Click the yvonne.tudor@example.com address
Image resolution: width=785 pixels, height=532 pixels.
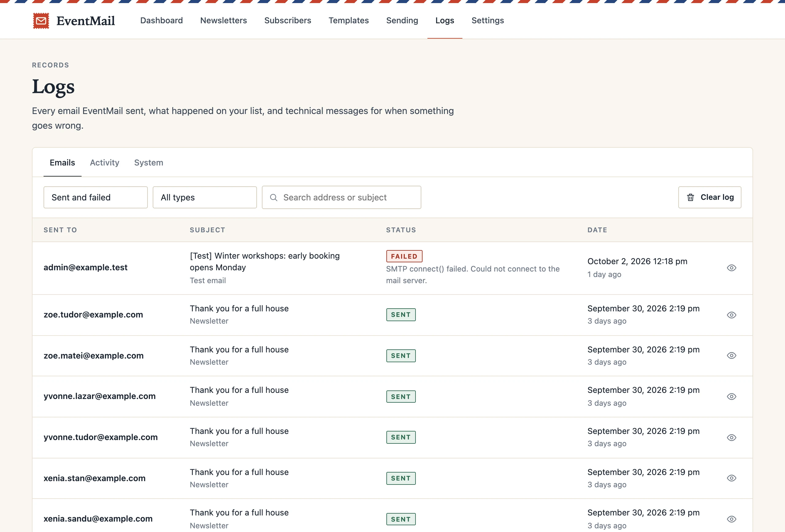[101, 437]
